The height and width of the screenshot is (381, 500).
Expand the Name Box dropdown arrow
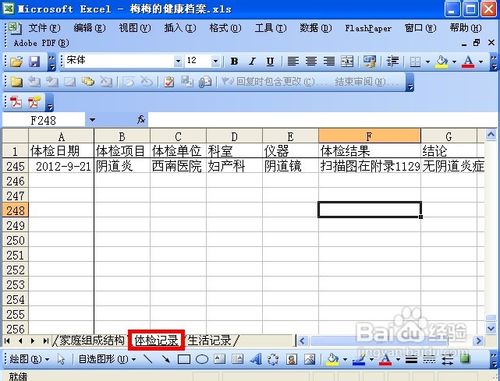(92, 120)
